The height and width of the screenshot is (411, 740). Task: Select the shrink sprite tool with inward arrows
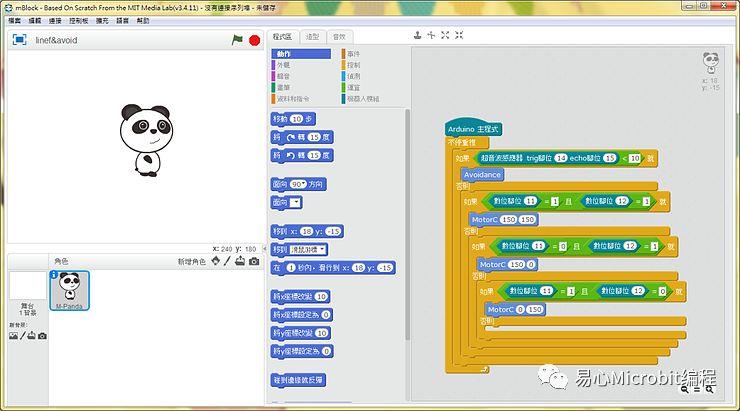pos(459,35)
